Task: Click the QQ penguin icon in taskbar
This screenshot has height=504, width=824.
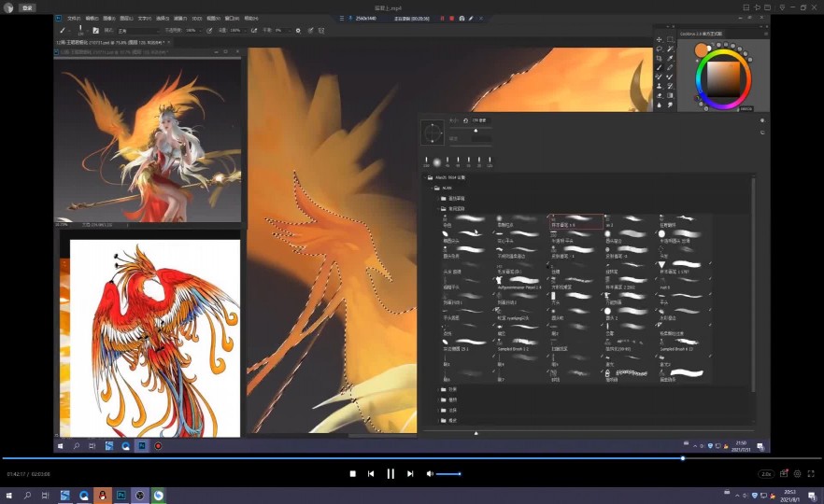Action: tap(103, 495)
